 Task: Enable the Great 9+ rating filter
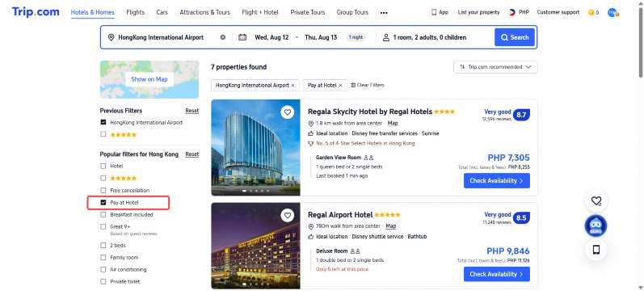click(x=103, y=226)
